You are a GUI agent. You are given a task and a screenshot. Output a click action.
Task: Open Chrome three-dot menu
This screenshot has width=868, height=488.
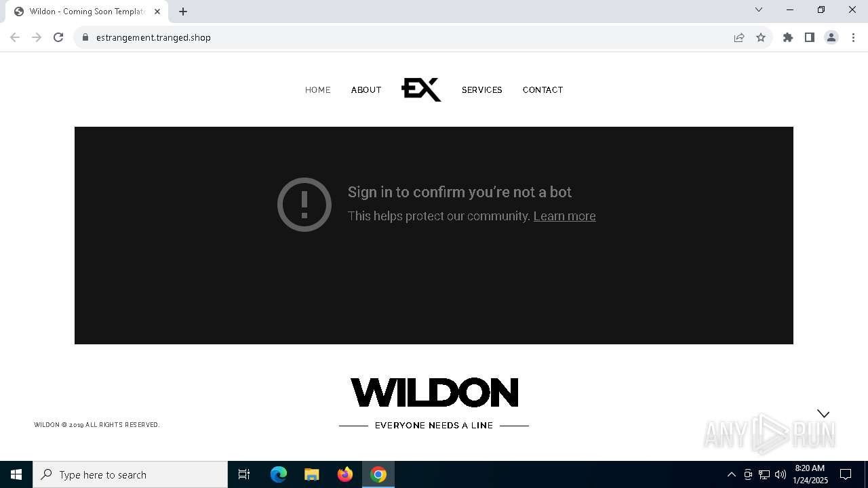point(853,37)
